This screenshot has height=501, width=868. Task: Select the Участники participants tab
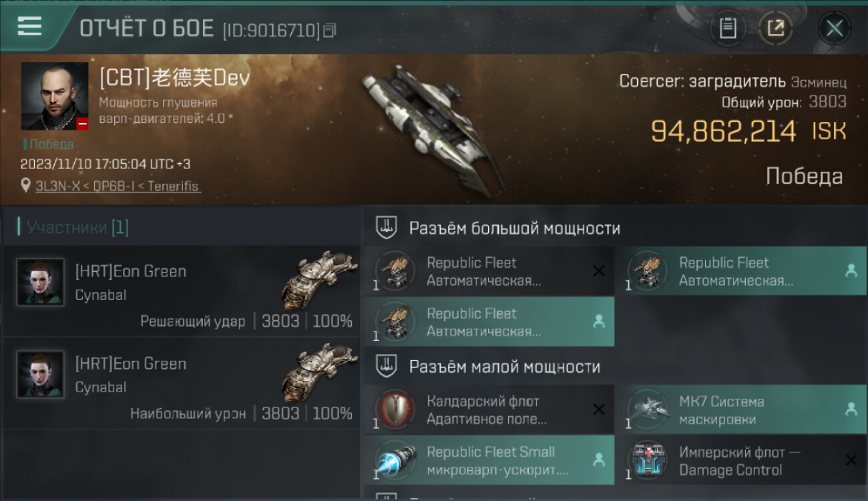[77, 228]
